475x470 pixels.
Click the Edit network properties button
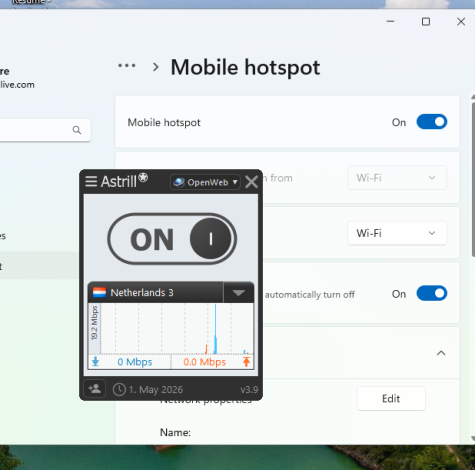point(391,398)
